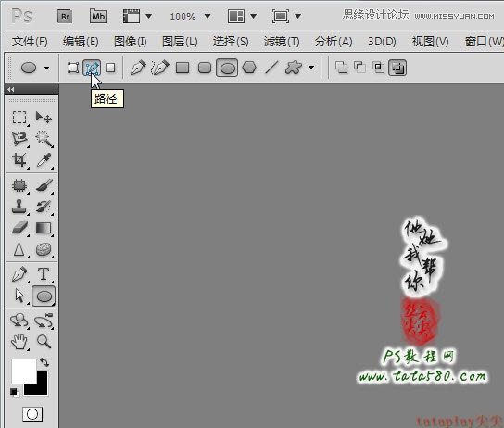Enable Shape Layers mode in options bar

[x=73, y=68]
